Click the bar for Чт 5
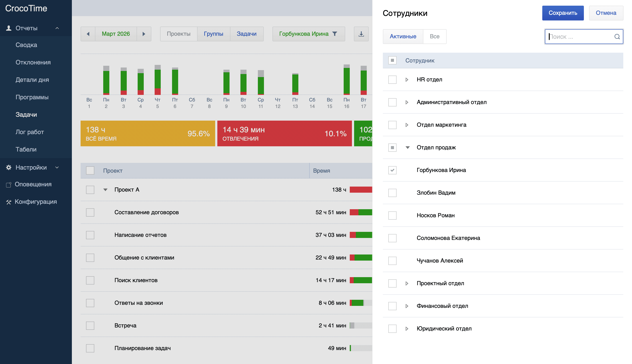 157,80
